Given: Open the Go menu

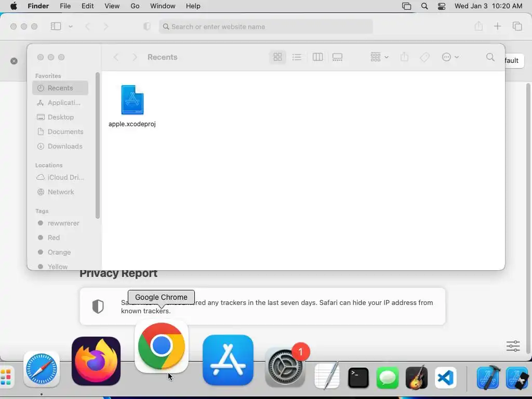Looking at the screenshot, I should tap(135, 6).
